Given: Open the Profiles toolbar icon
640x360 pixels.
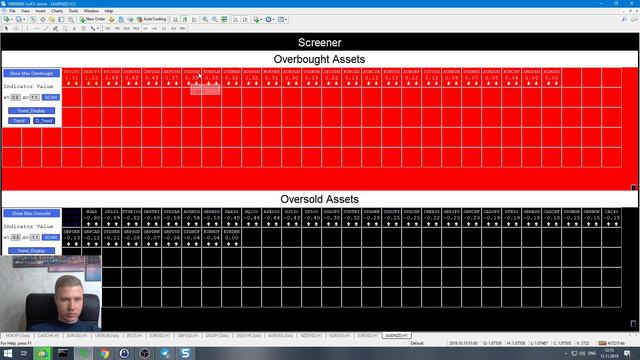Looking at the screenshot, I should point(18,19).
